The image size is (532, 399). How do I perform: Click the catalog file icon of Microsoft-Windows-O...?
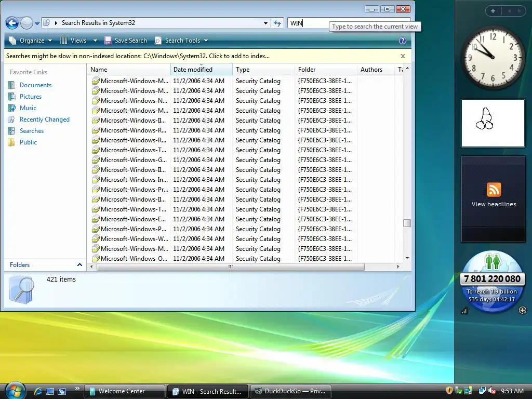click(x=96, y=259)
